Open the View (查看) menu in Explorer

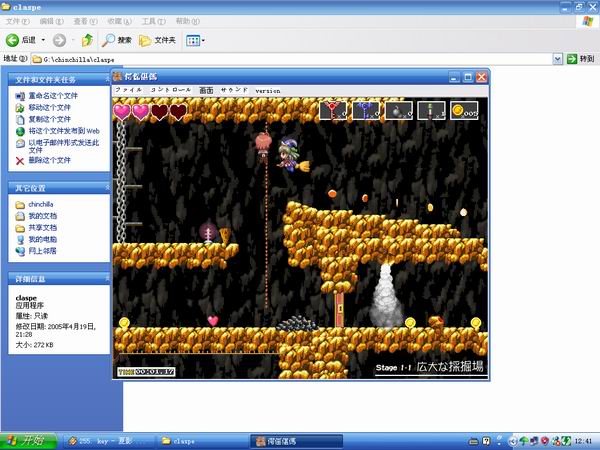(x=85, y=21)
